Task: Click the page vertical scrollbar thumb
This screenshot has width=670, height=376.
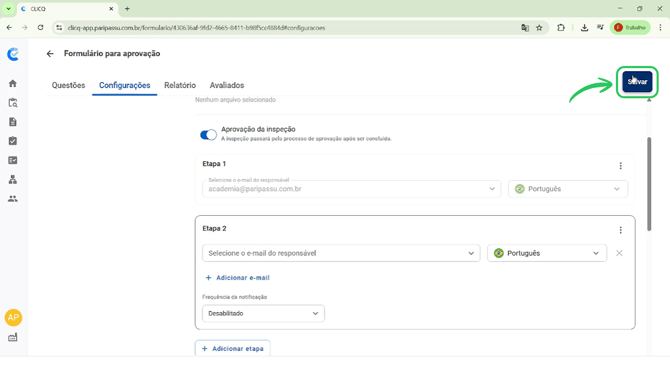Action: pos(649,184)
